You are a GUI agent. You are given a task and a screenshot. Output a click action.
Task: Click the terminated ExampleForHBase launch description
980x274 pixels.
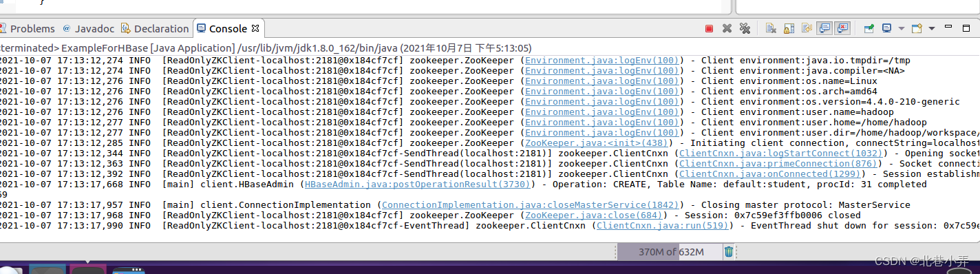[x=266, y=48]
